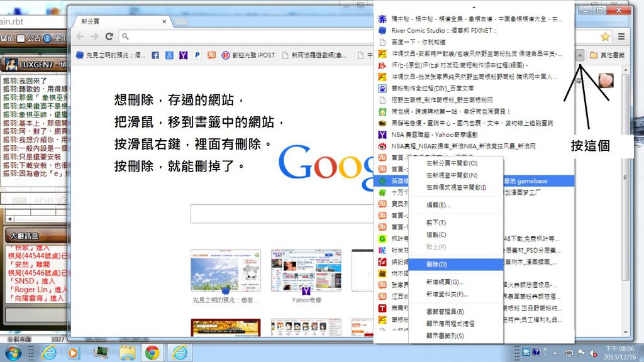Reload the page with the refresh icon
Screen dimensions: 644x362
coord(109,36)
